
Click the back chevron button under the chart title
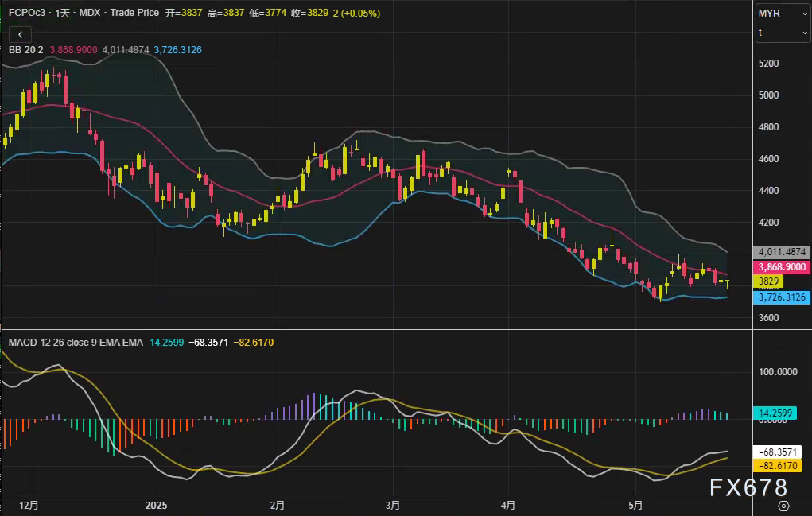[x=20, y=34]
